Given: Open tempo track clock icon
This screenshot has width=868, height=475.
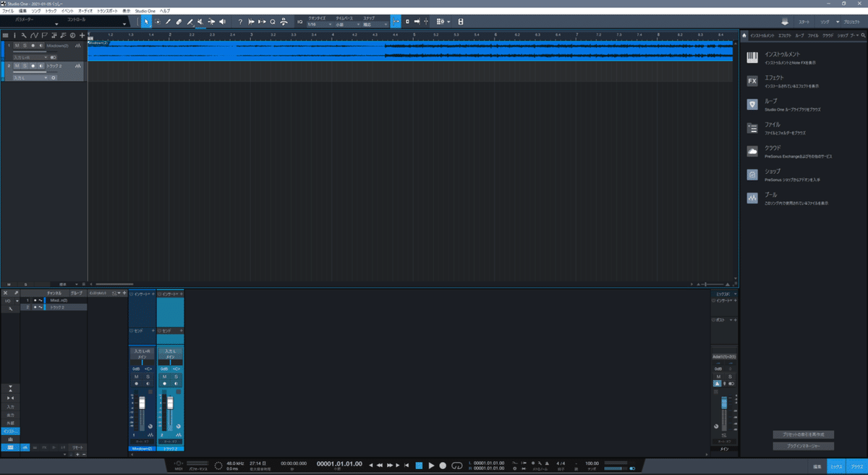Looking at the screenshot, I should 72,35.
